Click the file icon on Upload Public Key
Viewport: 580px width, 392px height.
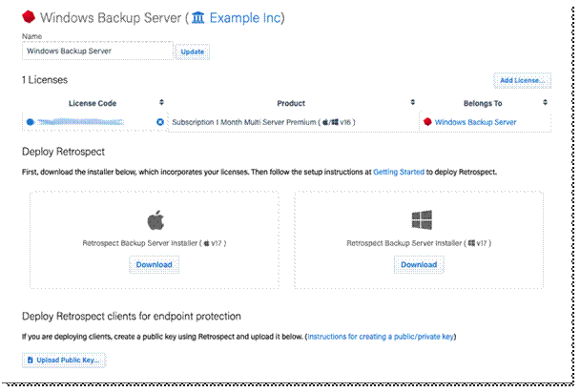point(31,361)
